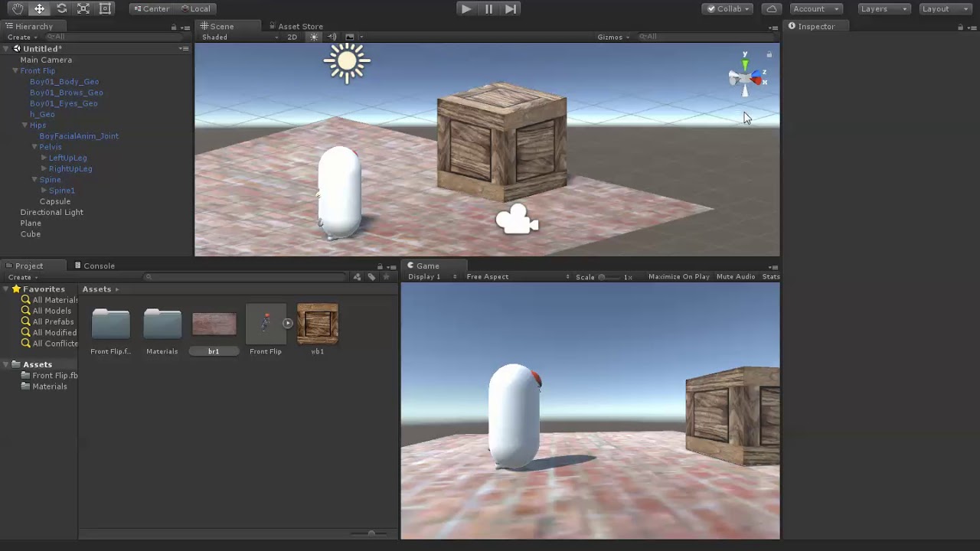Open the Account dropdown
Image resolution: width=980 pixels, height=551 pixels.
point(816,8)
